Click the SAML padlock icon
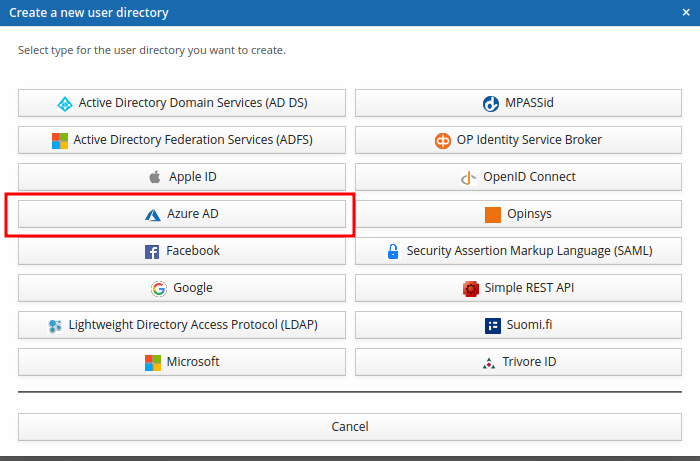 [393, 252]
